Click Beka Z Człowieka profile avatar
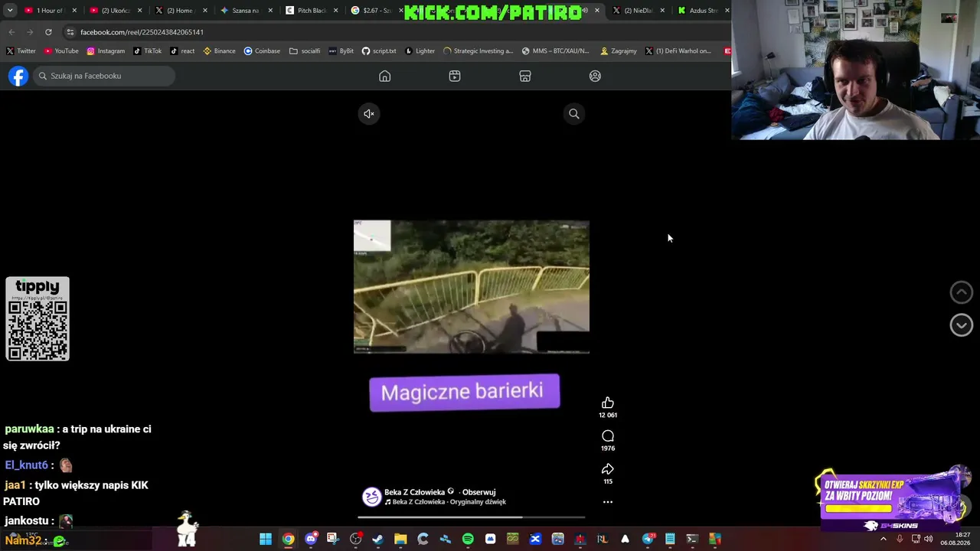Image resolution: width=980 pixels, height=551 pixels. tap(371, 497)
